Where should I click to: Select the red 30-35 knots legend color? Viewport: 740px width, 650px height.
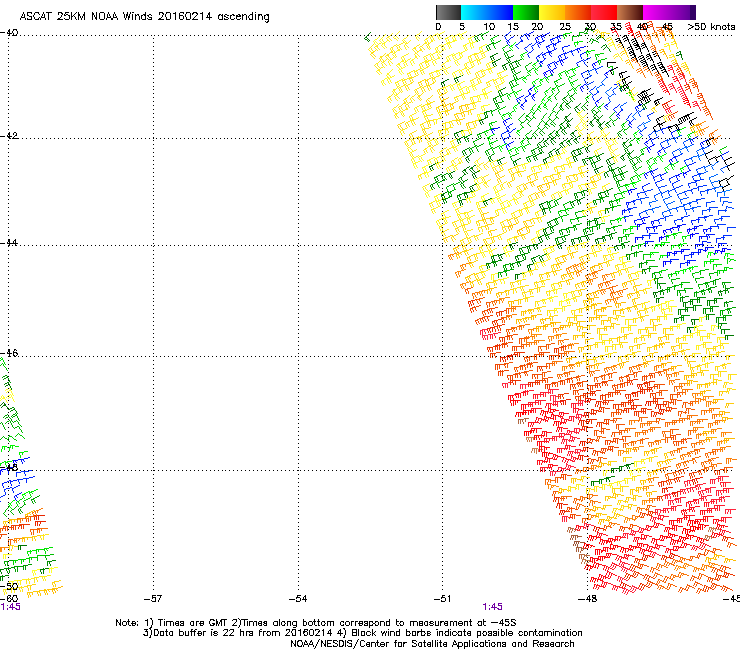604,12
